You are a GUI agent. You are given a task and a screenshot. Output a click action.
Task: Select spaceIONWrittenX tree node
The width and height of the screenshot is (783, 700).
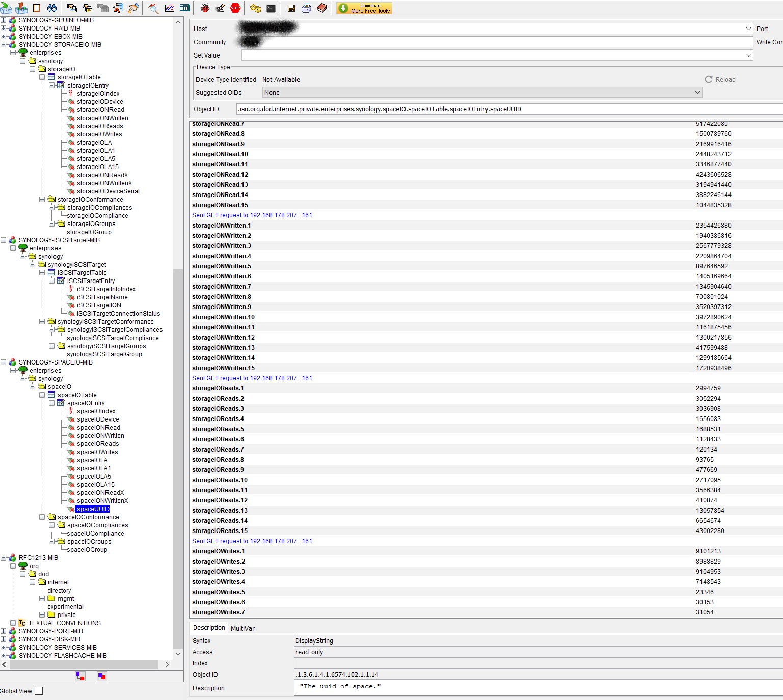tap(102, 501)
